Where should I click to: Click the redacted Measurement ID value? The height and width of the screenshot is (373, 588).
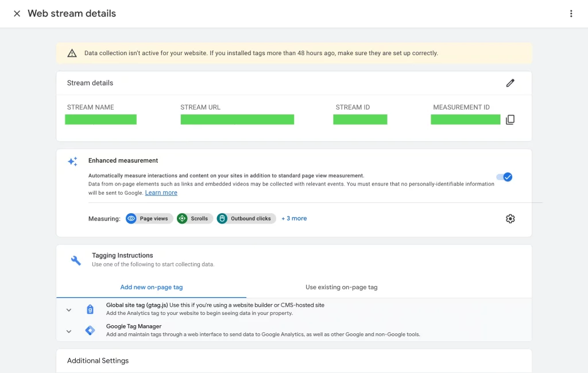[465, 120]
